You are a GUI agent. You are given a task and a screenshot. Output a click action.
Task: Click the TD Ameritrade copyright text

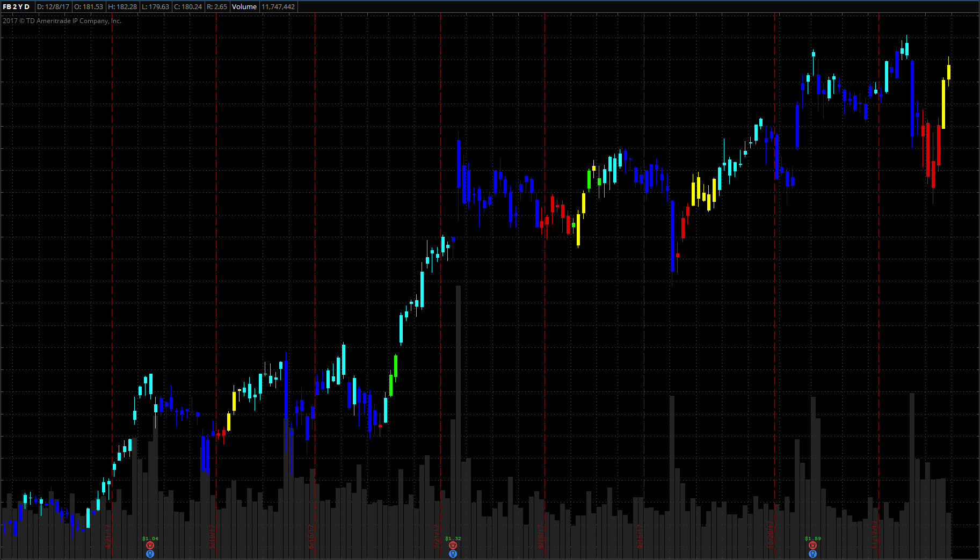click(62, 21)
